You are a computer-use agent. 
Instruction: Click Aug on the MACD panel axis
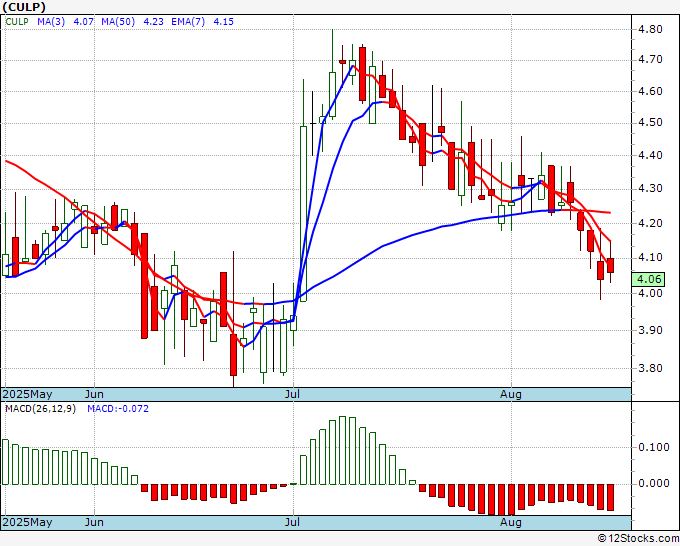point(510,522)
